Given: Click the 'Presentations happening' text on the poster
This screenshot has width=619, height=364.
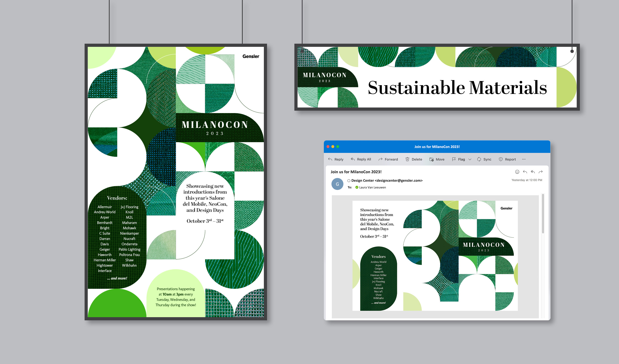Looking at the screenshot, I should (176, 289).
